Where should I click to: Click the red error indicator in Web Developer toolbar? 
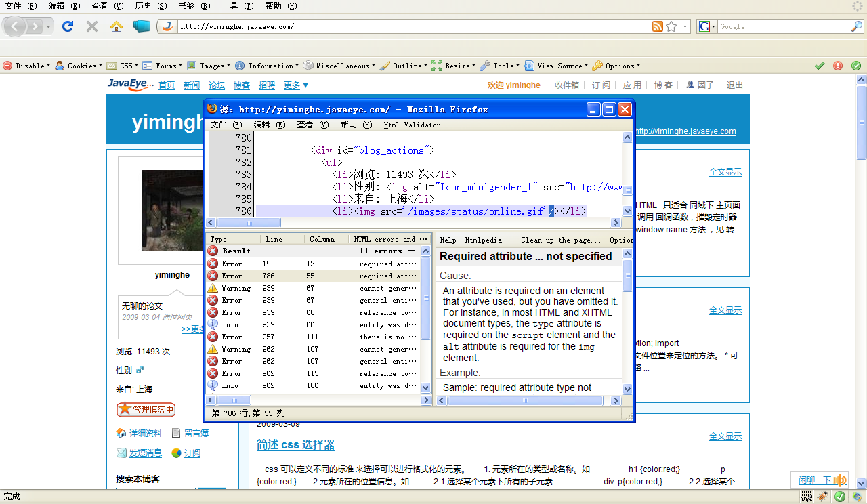click(838, 66)
